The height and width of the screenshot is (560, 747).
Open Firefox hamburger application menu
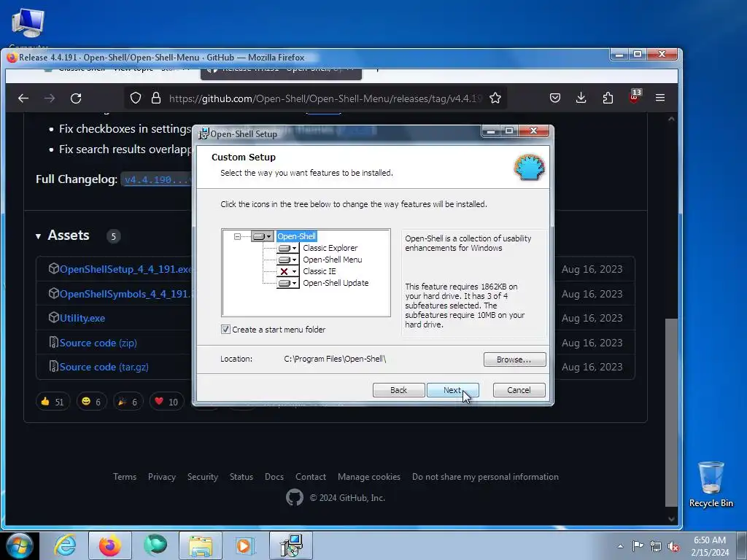659,98
